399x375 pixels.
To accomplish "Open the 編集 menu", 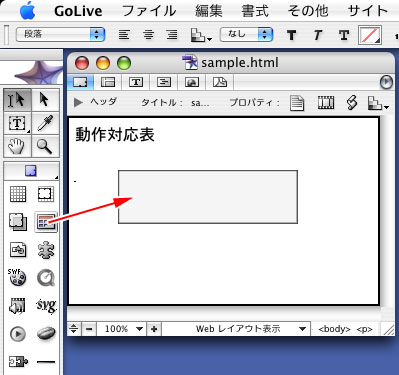I will (209, 11).
